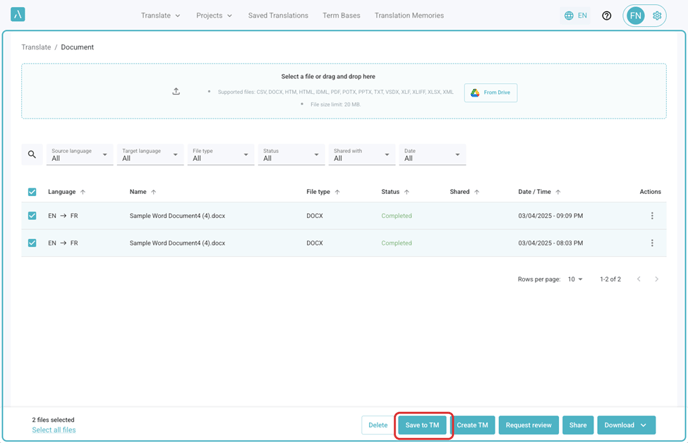
Task: Open Saved Translations page
Action: point(278,16)
